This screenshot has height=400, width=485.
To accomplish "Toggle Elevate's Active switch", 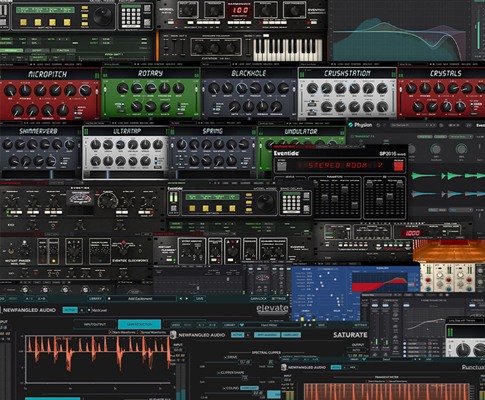I will click(x=70, y=310).
